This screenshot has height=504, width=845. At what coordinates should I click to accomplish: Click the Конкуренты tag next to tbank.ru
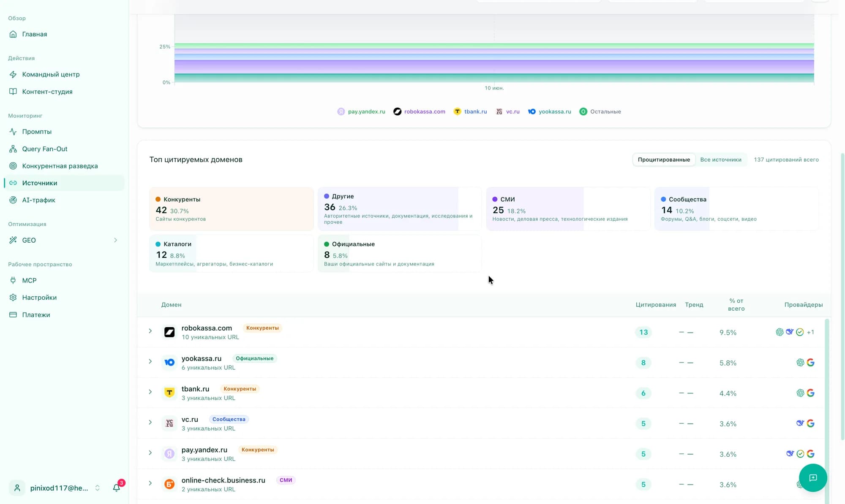240,389
